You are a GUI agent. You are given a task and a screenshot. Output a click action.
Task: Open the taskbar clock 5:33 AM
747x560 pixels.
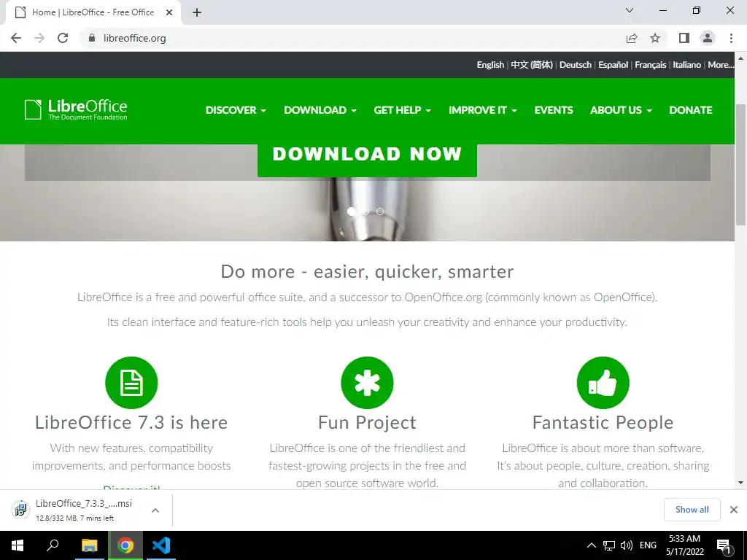[x=684, y=545]
